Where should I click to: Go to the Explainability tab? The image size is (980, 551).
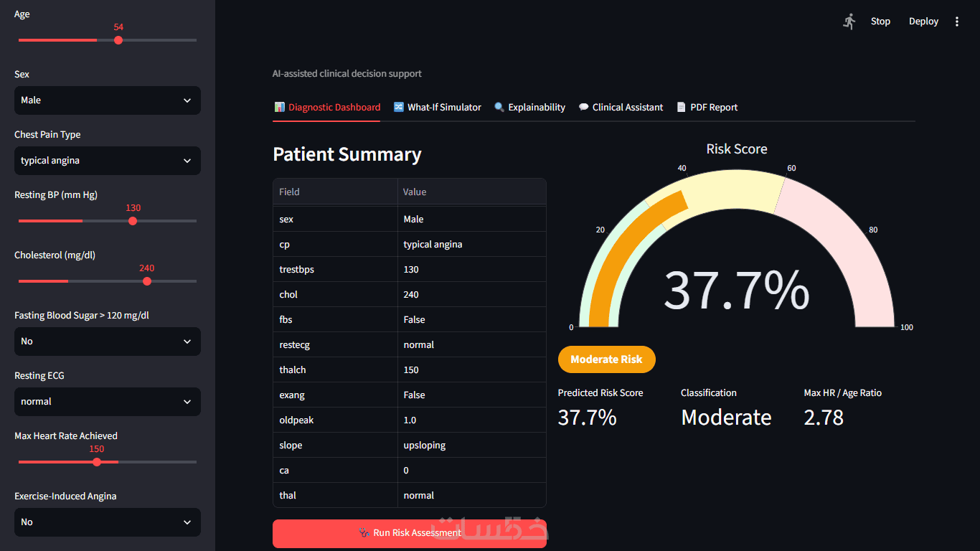tap(529, 107)
